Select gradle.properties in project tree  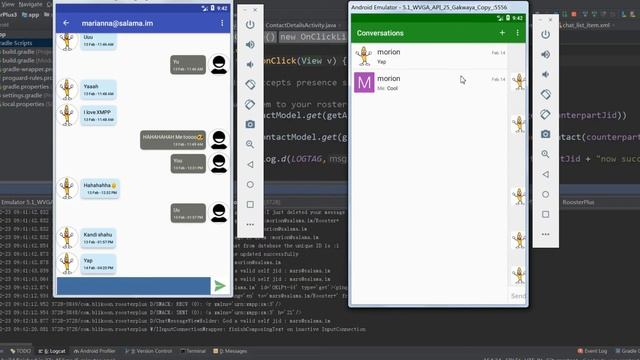pos(25,87)
